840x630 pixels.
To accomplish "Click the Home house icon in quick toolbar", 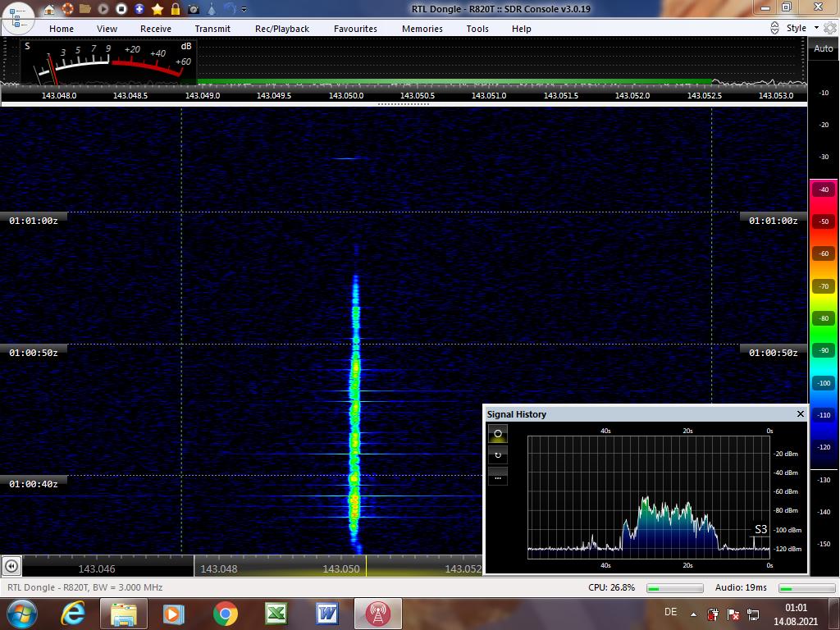I will (49, 9).
